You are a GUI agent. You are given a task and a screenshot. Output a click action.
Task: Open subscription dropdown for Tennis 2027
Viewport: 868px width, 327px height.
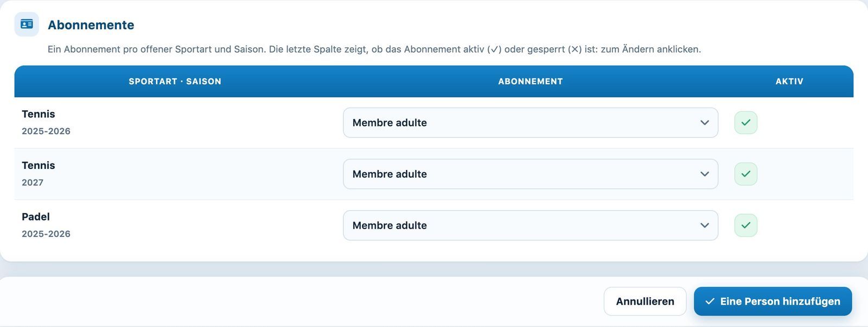coord(531,174)
